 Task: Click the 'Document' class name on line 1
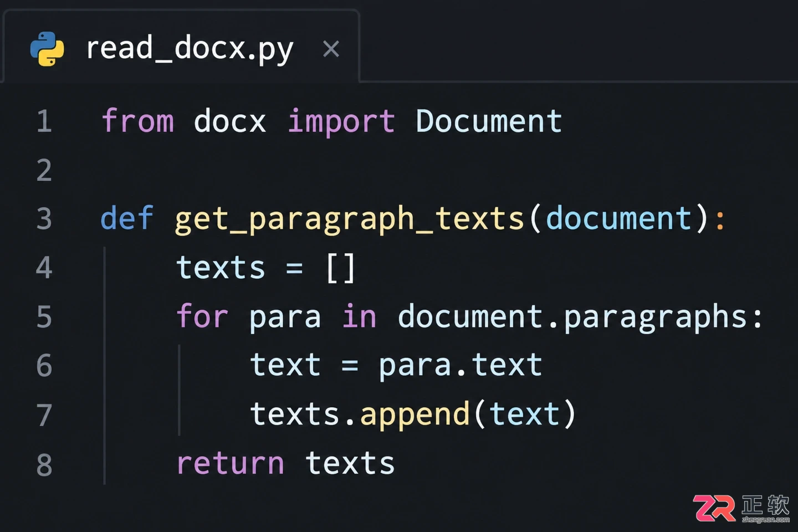489,121
